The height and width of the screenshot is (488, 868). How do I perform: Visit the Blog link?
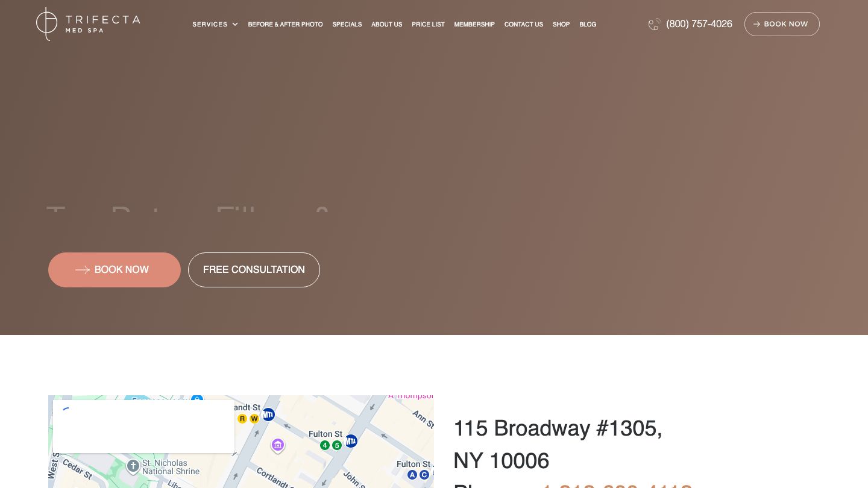click(x=588, y=24)
